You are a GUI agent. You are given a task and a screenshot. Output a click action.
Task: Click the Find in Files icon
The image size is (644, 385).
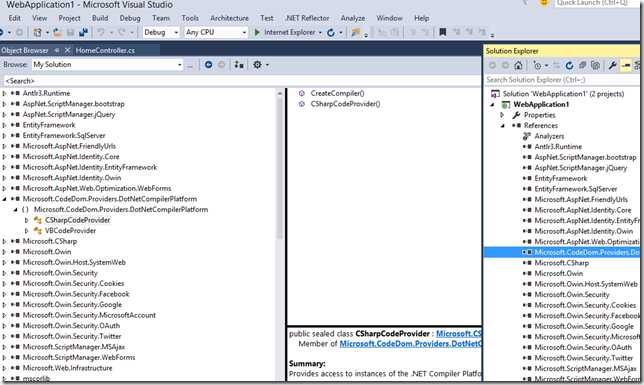(x=356, y=32)
